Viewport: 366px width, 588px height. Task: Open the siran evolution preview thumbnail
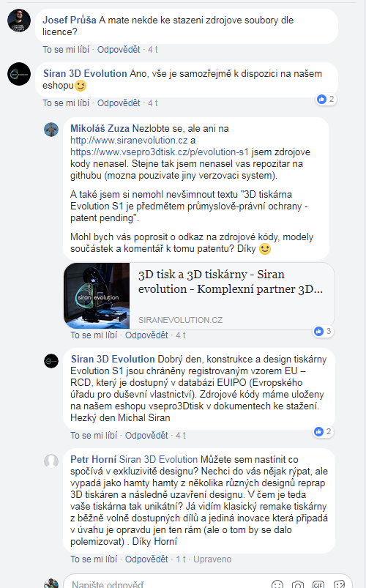(x=97, y=296)
